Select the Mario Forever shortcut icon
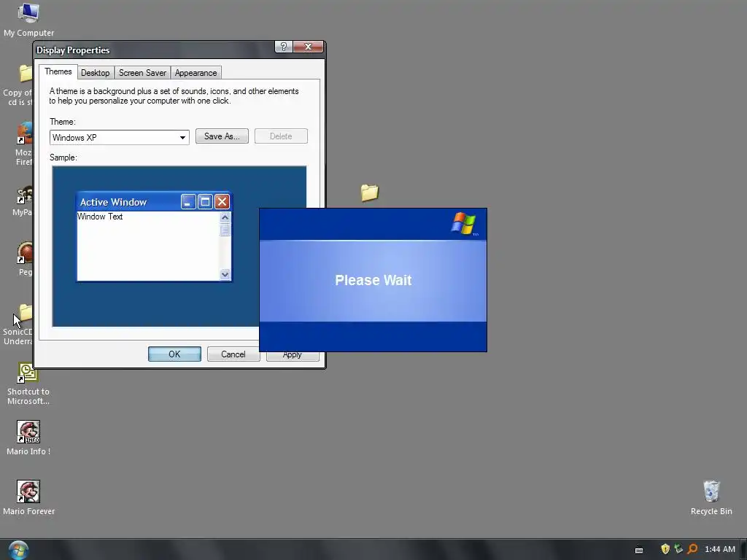Viewport: 747px width, 560px height. [x=28, y=491]
